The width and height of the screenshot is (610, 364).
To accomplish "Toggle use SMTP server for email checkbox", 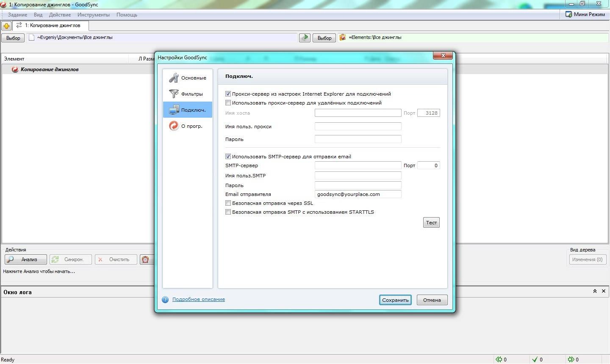I will tap(228, 157).
